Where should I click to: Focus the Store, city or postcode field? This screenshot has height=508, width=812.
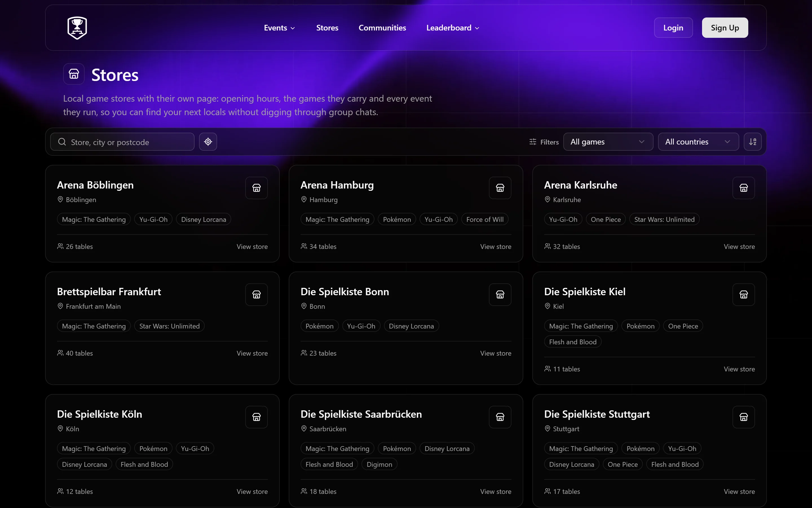122,142
